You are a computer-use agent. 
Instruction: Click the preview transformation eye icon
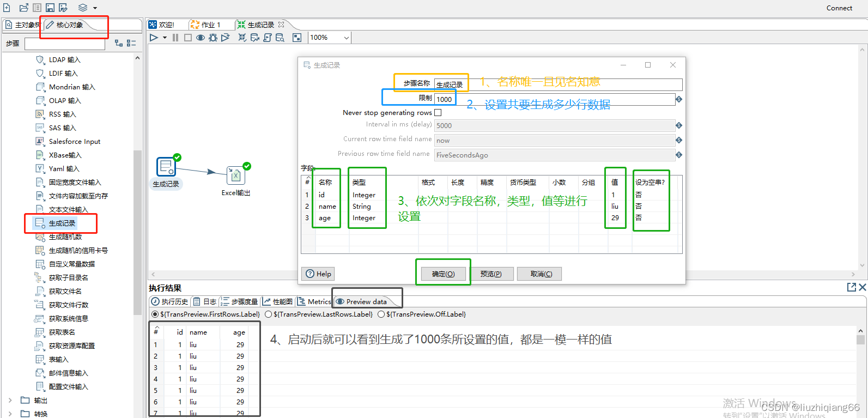click(201, 38)
